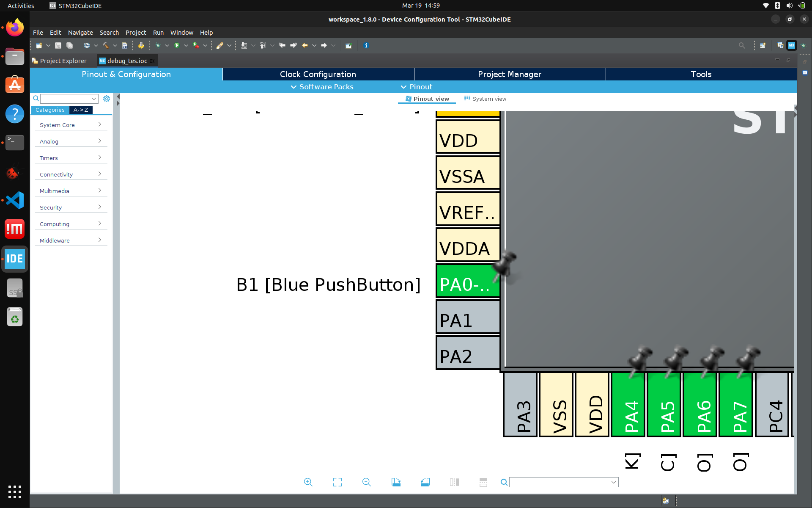The height and width of the screenshot is (508, 812).
Task: Click the Save icon in toolbar
Action: pyautogui.click(x=58, y=45)
